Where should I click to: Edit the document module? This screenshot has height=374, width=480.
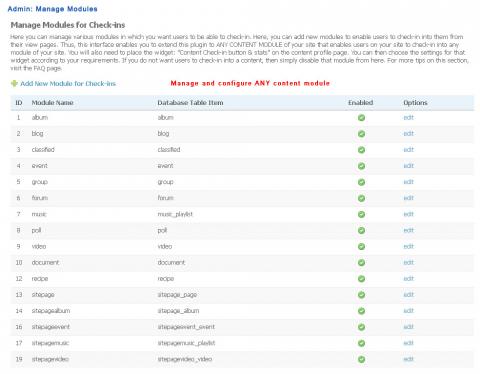click(x=408, y=262)
